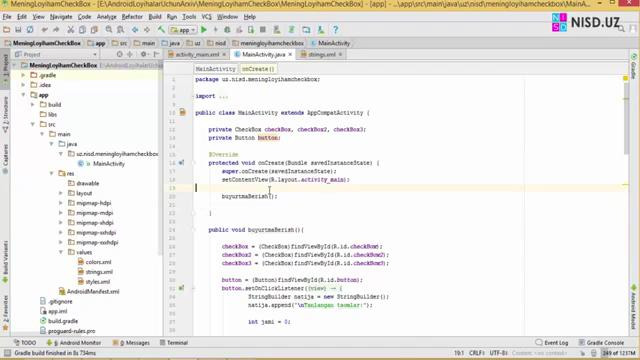Open the Gradle side panel
The image size is (640, 360).
pyautogui.click(x=633, y=66)
